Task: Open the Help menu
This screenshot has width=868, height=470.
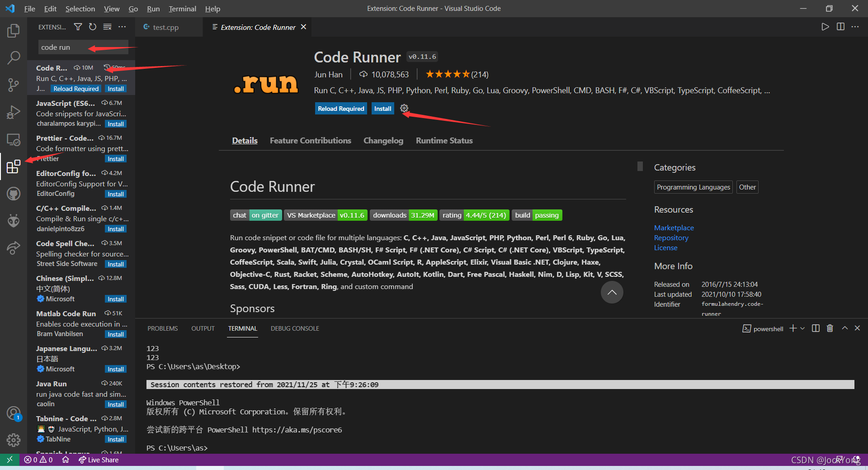Action: [212, 9]
